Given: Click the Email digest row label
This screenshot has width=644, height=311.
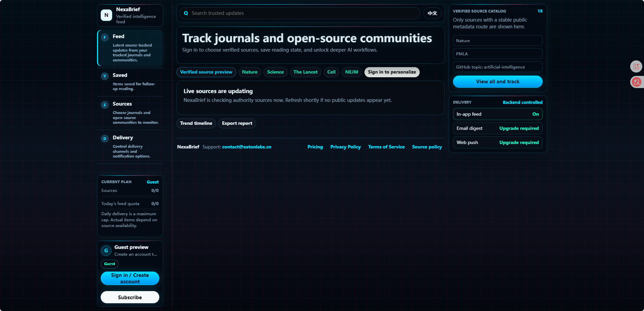Looking at the screenshot, I should 470,129.
